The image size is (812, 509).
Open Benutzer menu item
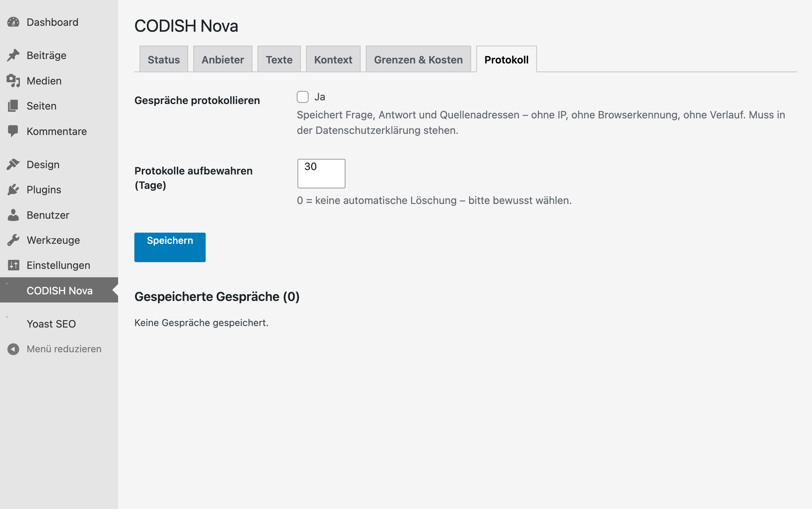(x=59, y=215)
